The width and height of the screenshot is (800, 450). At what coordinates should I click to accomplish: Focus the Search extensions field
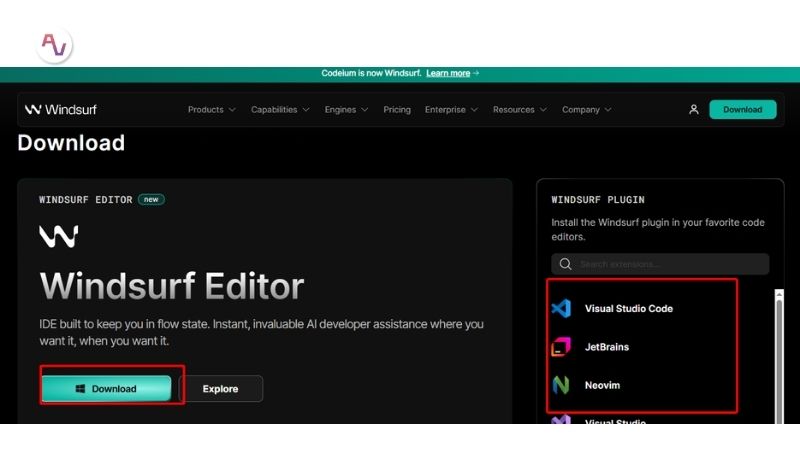tap(660, 264)
